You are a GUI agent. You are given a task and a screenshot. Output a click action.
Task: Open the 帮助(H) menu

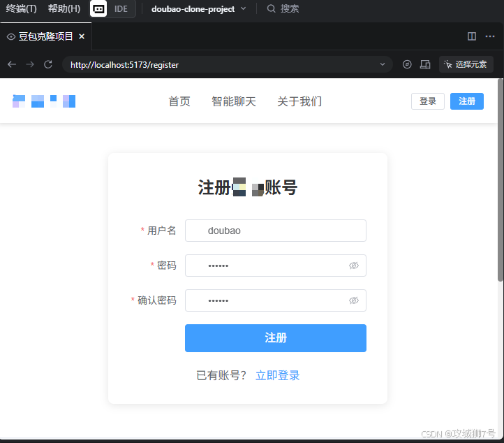tap(64, 8)
